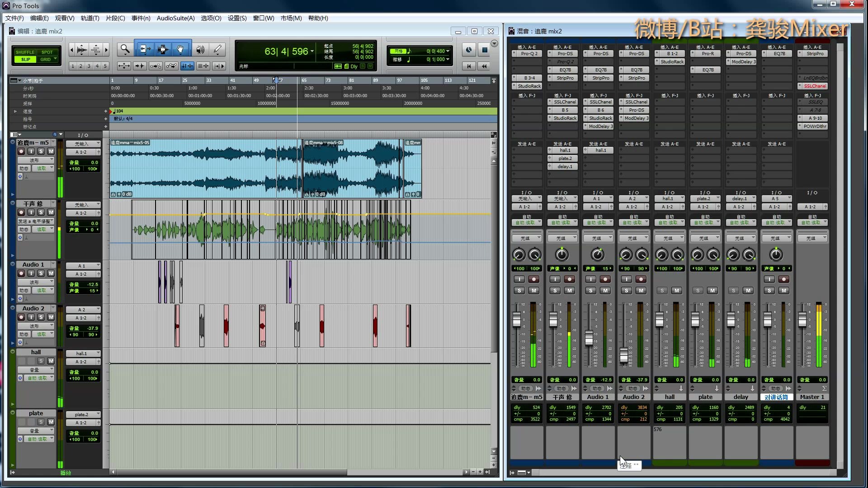Select the Pencil tool

(217, 50)
